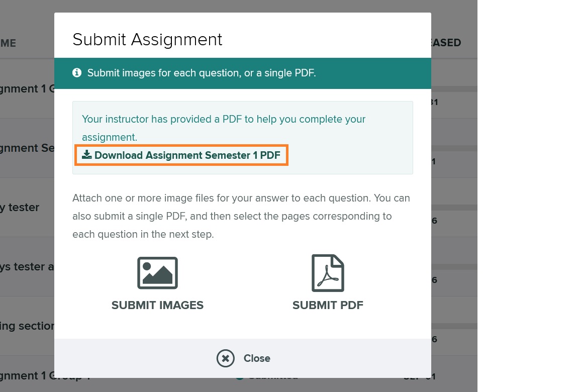Select the PDF document icon above Submit PDF
The image size is (579, 392).
coord(328,273)
